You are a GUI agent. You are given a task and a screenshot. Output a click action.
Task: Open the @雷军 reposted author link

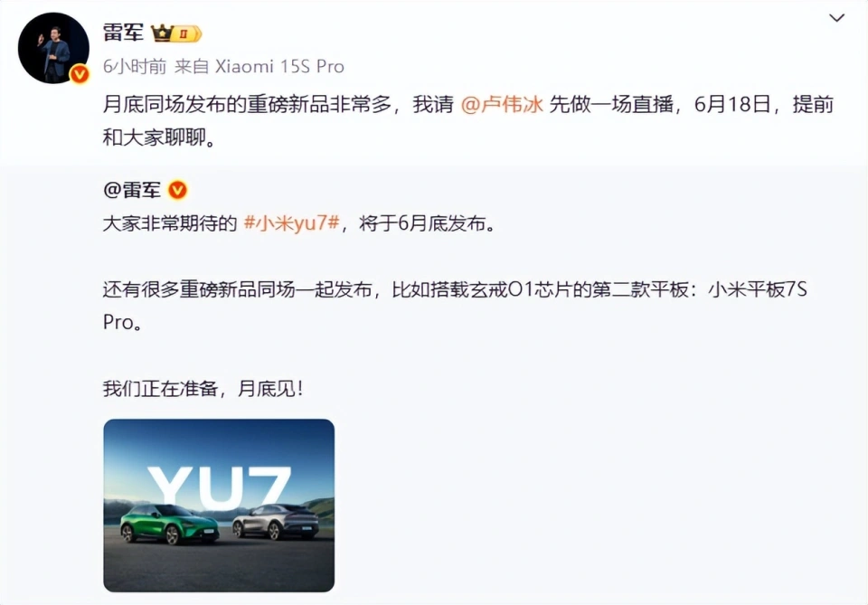pyautogui.click(x=132, y=190)
